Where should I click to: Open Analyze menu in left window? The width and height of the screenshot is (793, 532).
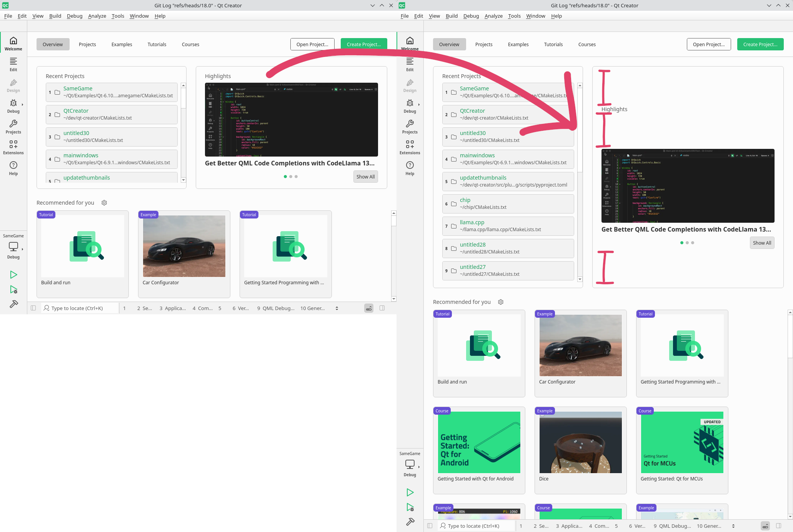pos(97,16)
